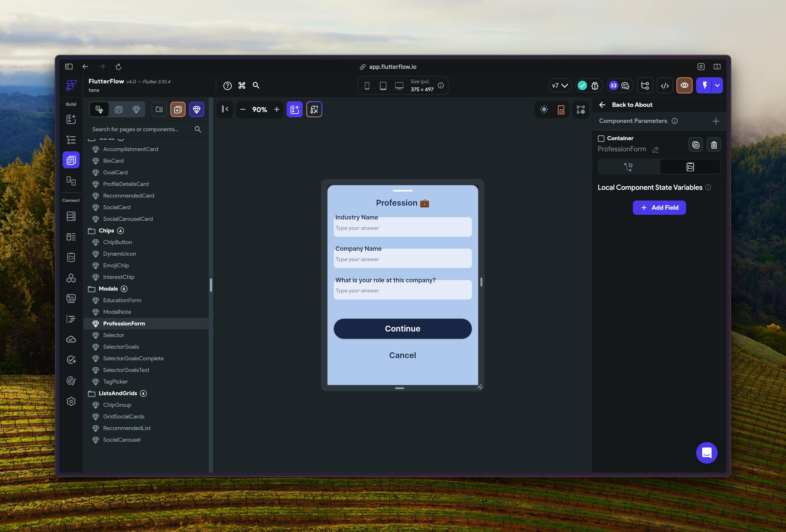Switch to the action flow tab
Image resolution: width=786 pixels, height=532 pixels.
(x=628, y=167)
